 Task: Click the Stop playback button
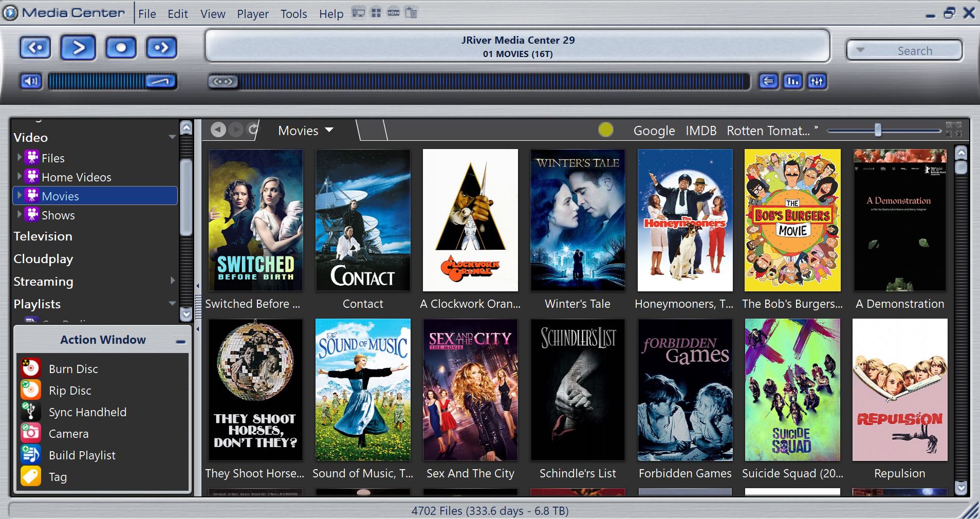tap(121, 48)
